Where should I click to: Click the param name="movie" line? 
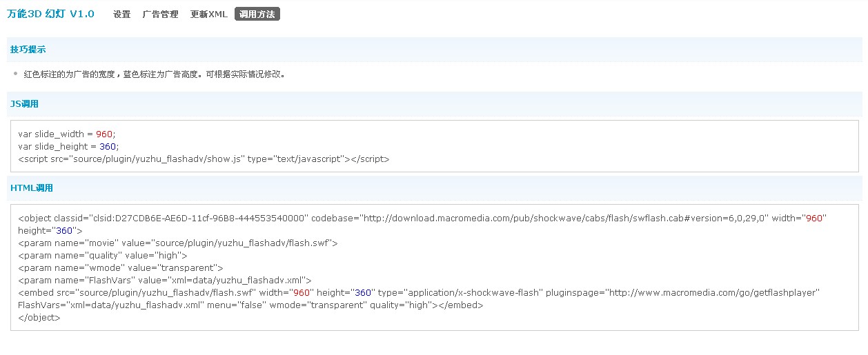(x=177, y=243)
